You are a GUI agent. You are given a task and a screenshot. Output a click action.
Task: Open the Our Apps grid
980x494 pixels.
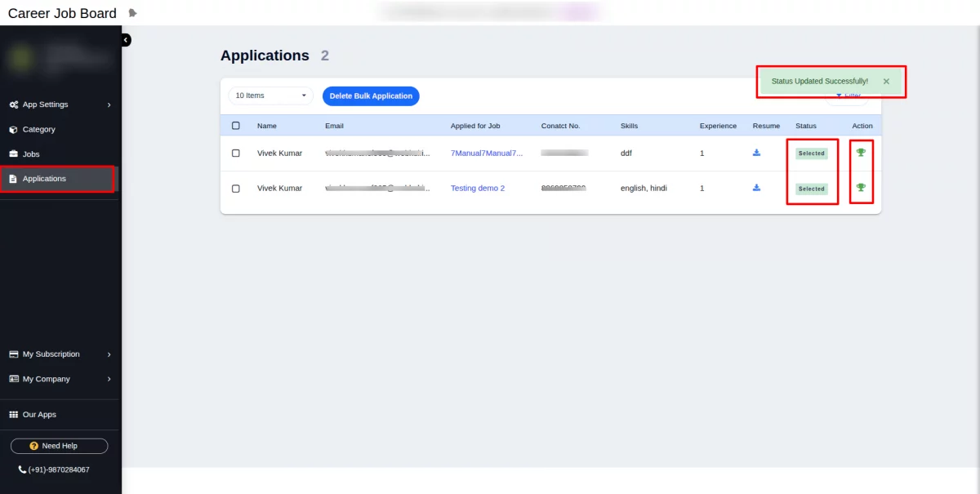[x=39, y=415]
